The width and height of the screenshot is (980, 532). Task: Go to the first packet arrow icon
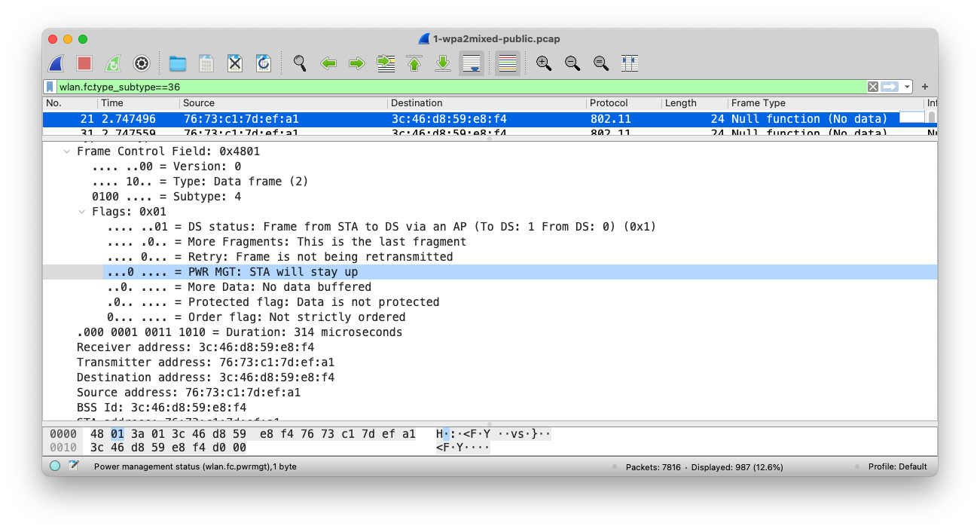(x=414, y=63)
